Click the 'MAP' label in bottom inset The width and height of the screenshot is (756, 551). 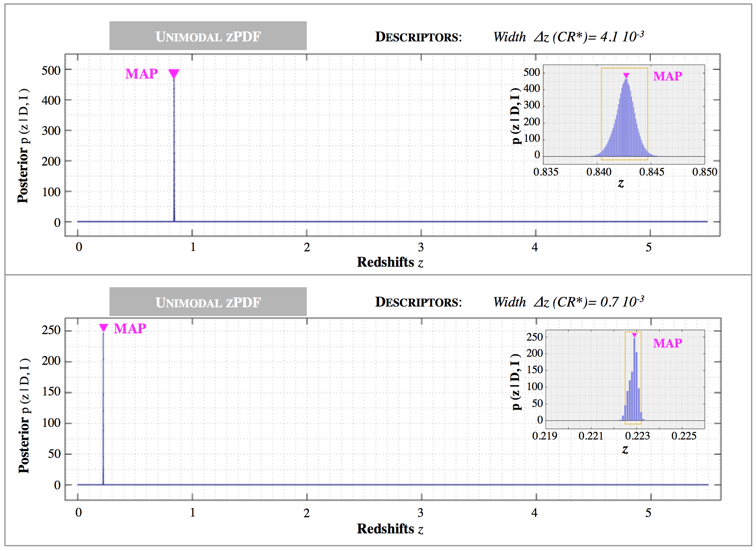[x=668, y=343]
